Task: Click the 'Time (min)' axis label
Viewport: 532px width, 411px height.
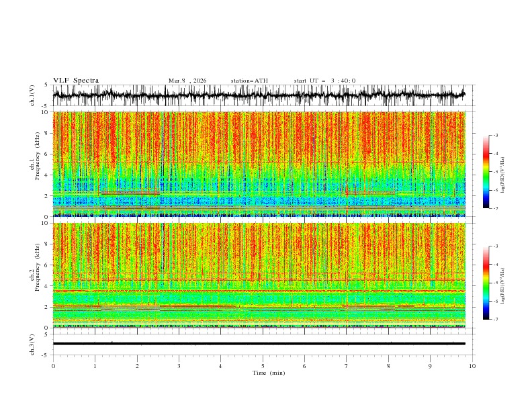Action: [269, 373]
